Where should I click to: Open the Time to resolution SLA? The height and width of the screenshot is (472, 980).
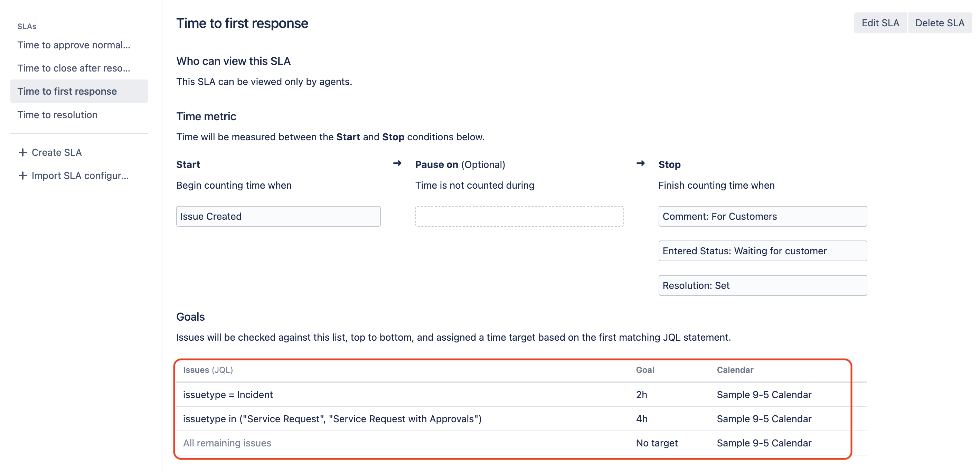(57, 115)
